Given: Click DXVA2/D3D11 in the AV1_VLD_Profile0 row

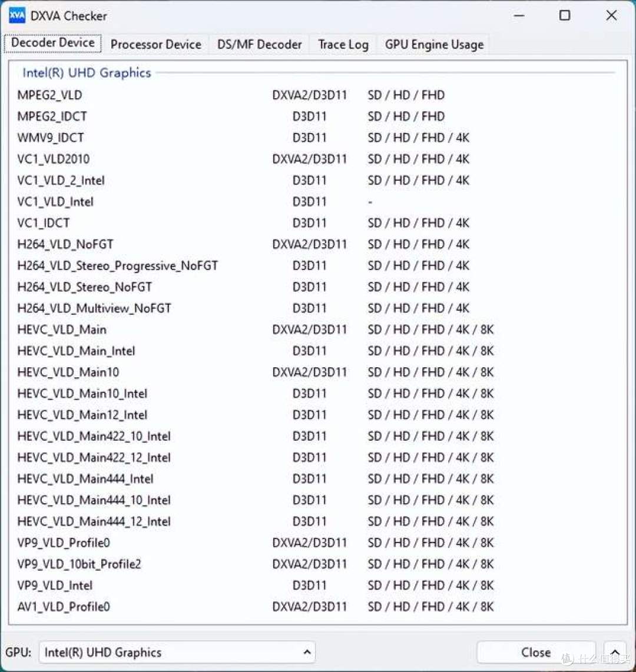Looking at the screenshot, I should 309,607.
